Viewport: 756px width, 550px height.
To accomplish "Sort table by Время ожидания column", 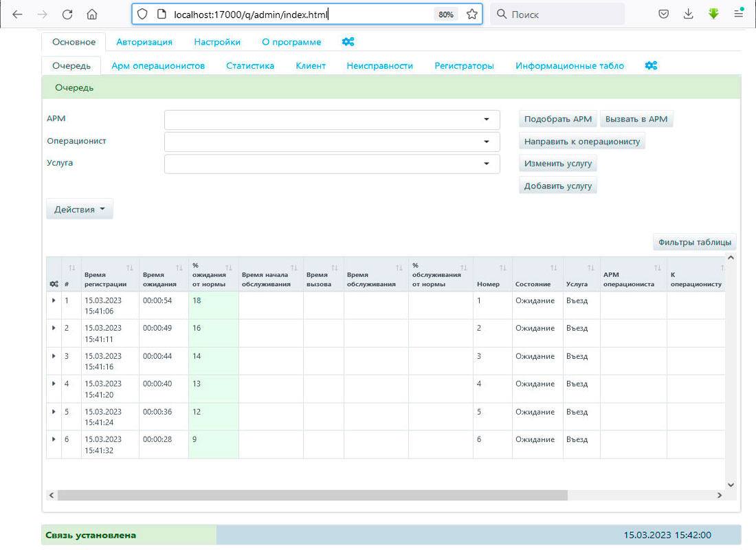I will pos(179,268).
